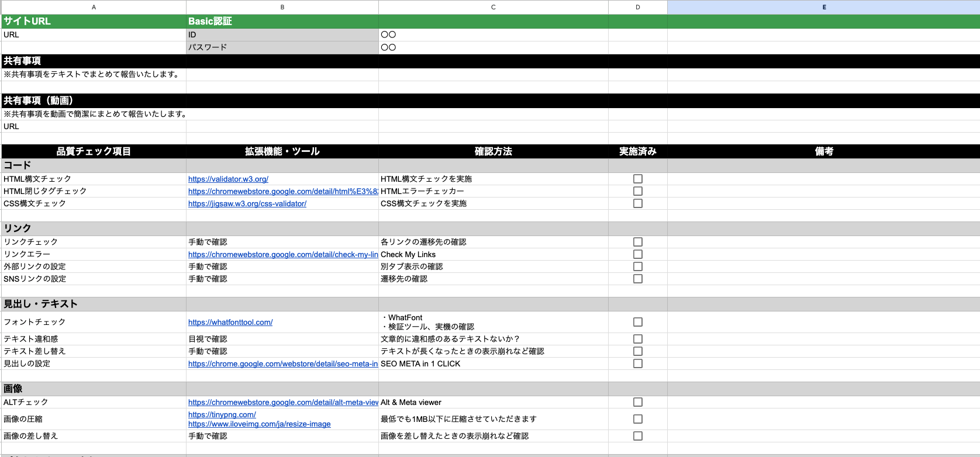This screenshot has height=457, width=980.
Task: Click the ※共有事項をテキストでまとめて cell
Action: [94, 74]
